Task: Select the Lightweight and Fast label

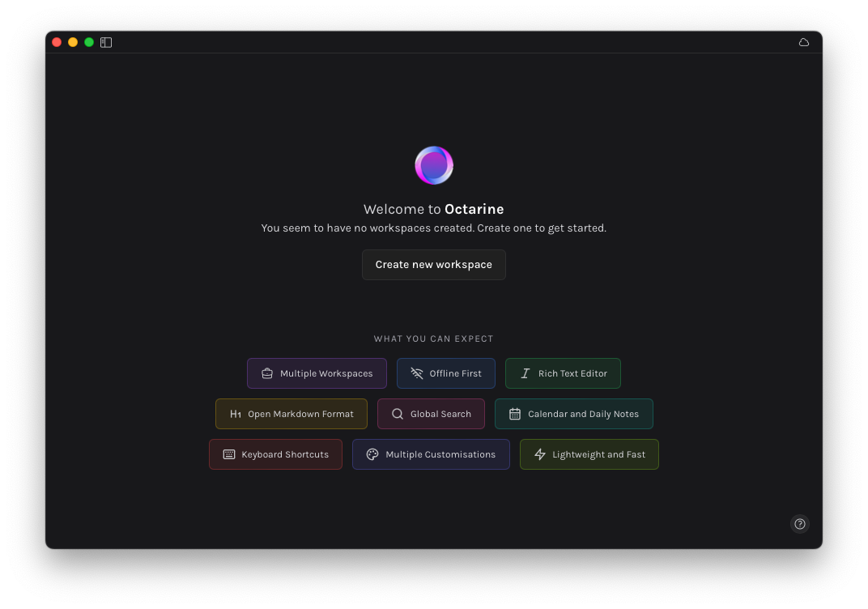Action: 599,454
